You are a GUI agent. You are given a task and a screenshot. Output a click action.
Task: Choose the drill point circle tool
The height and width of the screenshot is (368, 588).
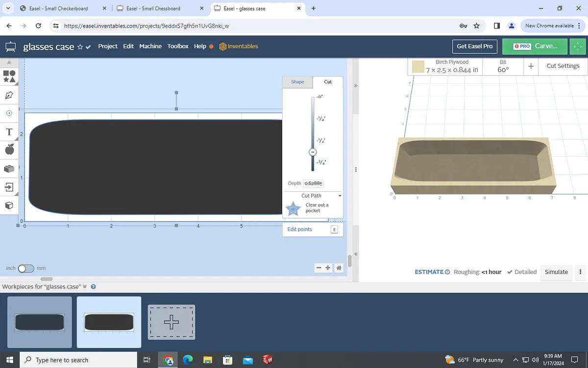point(9,113)
